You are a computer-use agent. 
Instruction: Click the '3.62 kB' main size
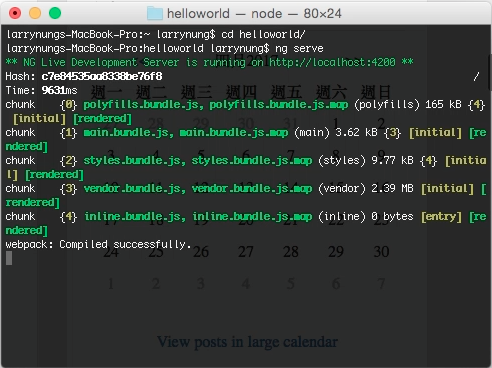[x=356, y=133]
